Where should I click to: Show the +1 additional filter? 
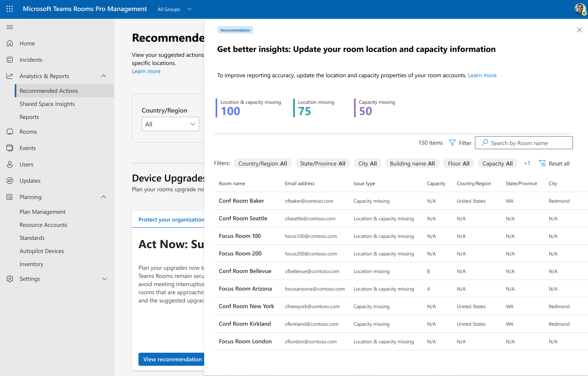[527, 163]
